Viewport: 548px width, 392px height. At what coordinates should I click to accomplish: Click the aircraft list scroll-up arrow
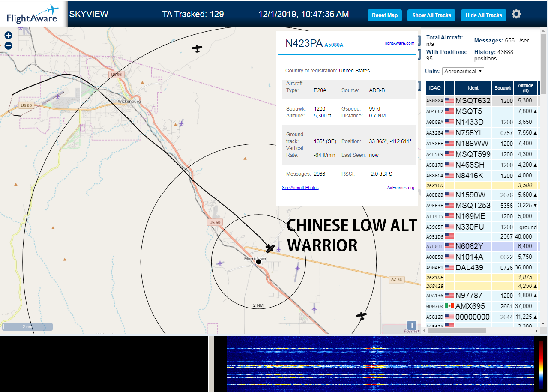coord(543,30)
